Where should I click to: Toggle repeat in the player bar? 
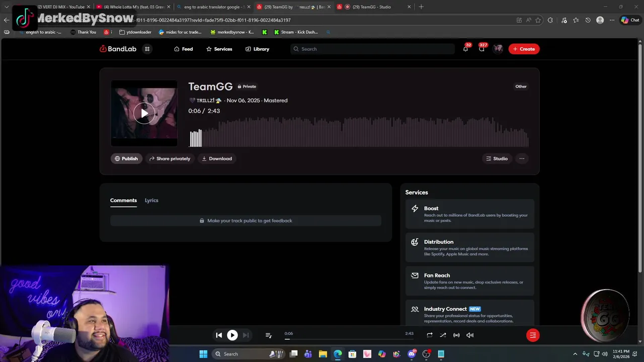pos(430,335)
